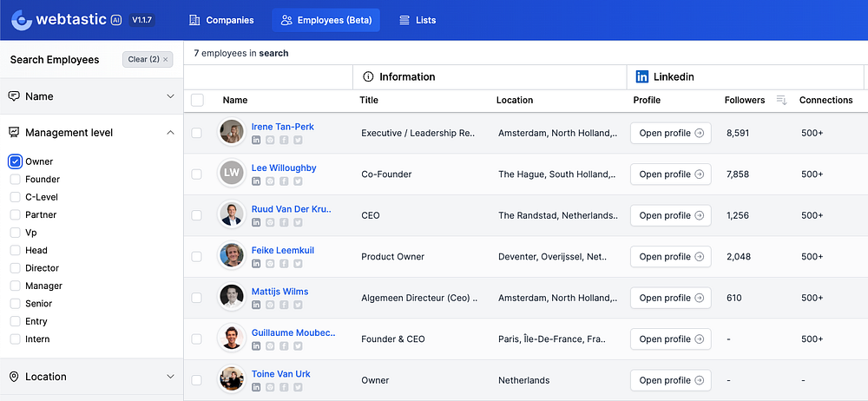Screen dimensions: 868x401
Task: Check the Founder management level checkbox
Action: coord(16,180)
